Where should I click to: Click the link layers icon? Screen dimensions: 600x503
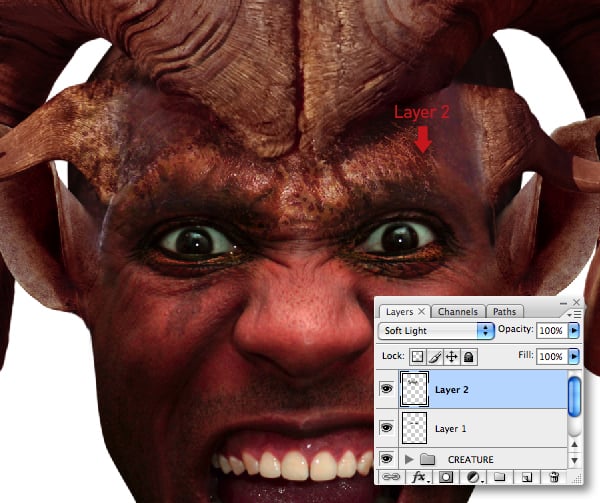pos(387,476)
